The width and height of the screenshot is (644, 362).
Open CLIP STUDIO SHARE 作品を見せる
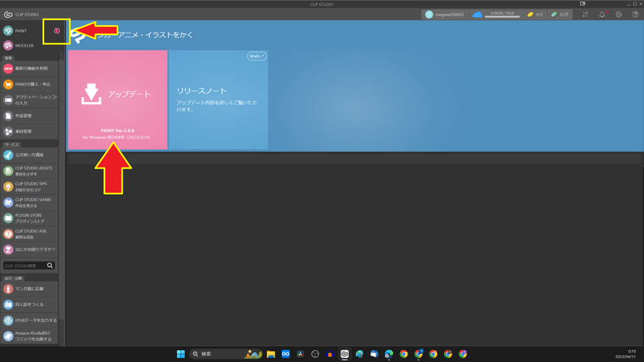tap(29, 202)
